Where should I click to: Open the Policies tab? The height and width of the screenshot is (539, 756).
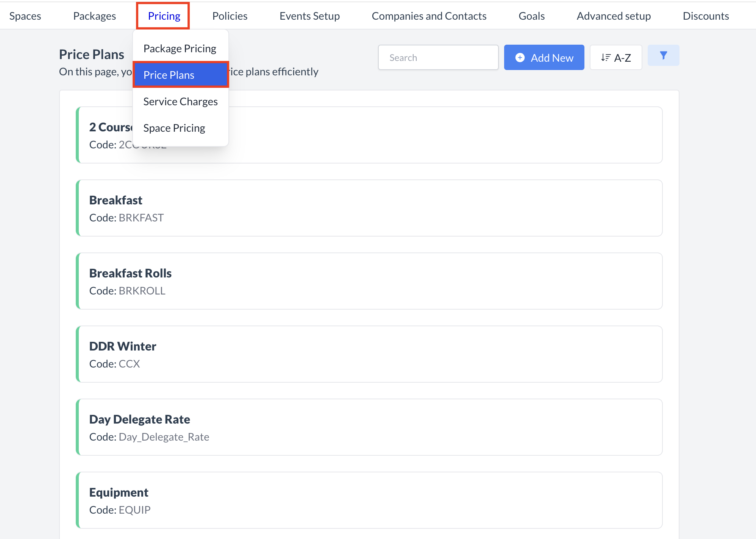pyautogui.click(x=230, y=16)
